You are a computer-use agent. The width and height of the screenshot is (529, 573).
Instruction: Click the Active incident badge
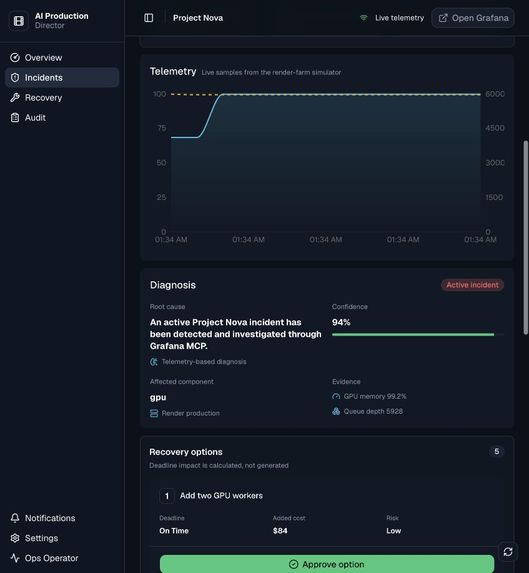coord(472,285)
